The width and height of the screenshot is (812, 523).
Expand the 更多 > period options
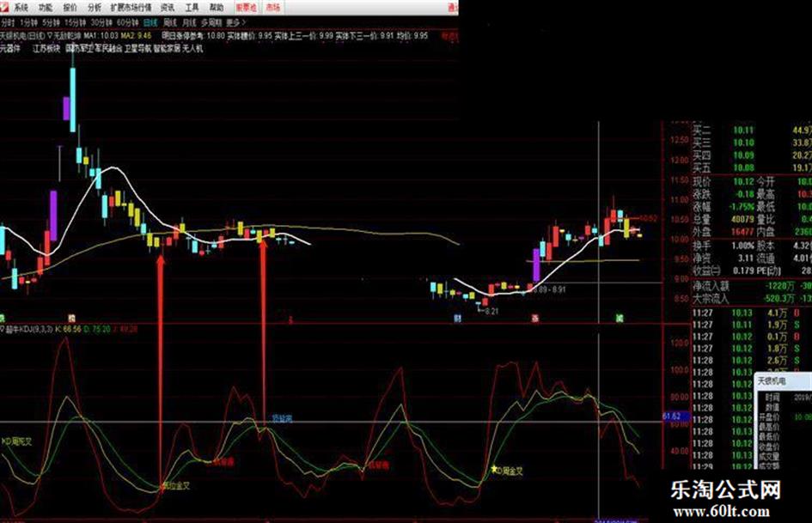pyautogui.click(x=235, y=23)
